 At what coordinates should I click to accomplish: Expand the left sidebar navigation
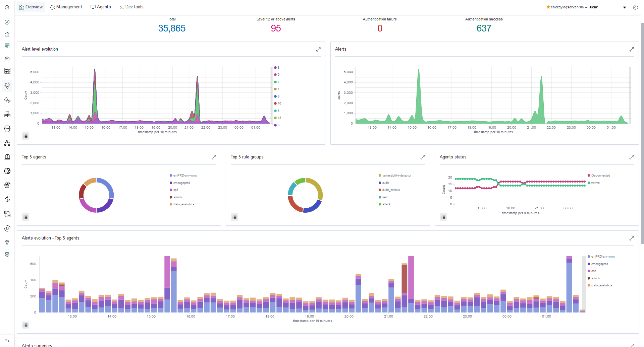click(x=7, y=341)
